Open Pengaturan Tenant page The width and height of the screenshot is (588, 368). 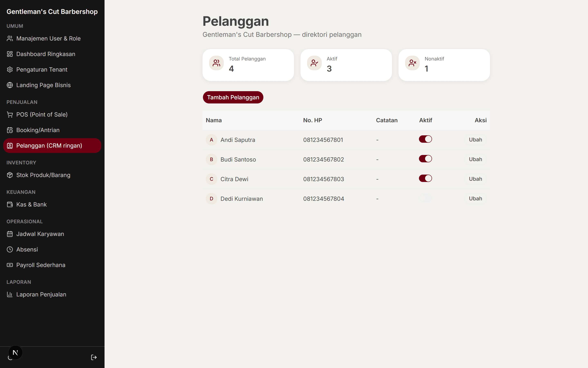(52, 70)
